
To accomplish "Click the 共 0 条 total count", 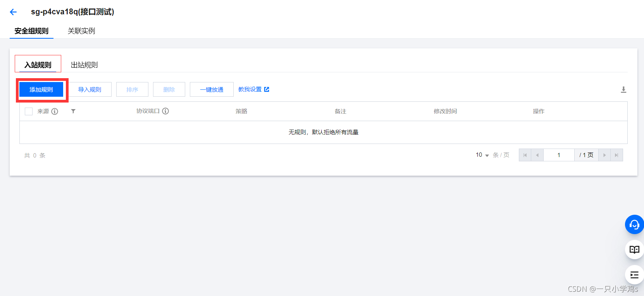I will [x=35, y=156].
